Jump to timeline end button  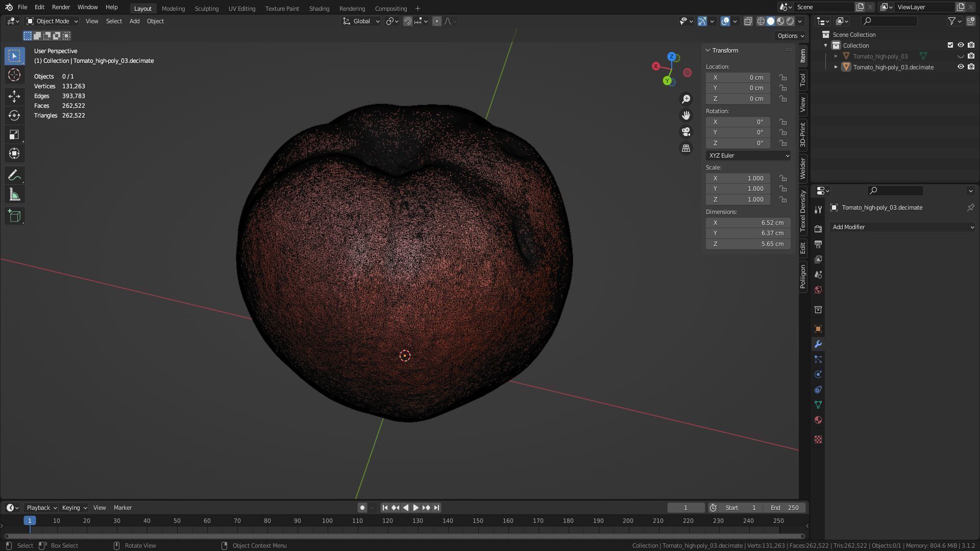[x=436, y=508]
